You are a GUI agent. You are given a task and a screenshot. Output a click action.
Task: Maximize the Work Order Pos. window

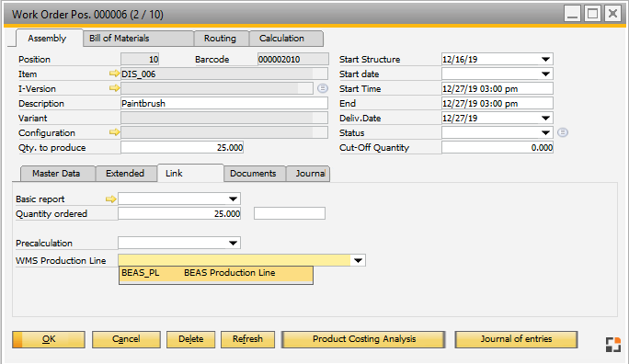[x=592, y=14]
